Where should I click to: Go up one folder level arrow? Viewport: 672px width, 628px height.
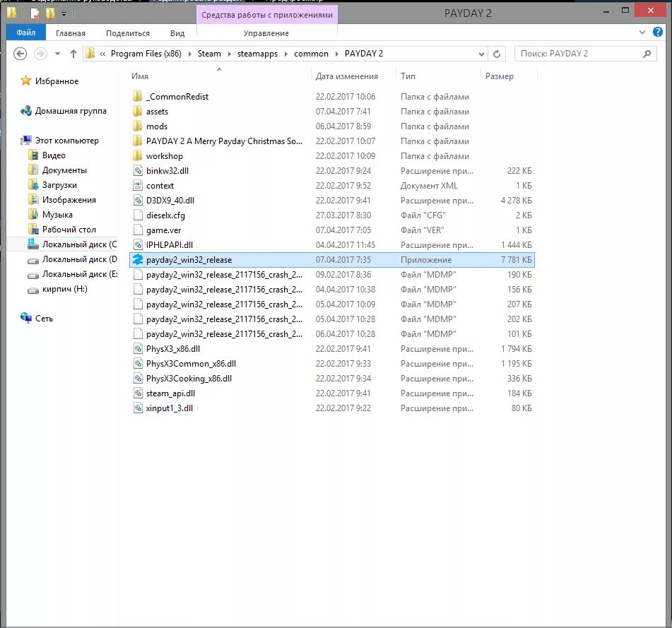[73, 54]
